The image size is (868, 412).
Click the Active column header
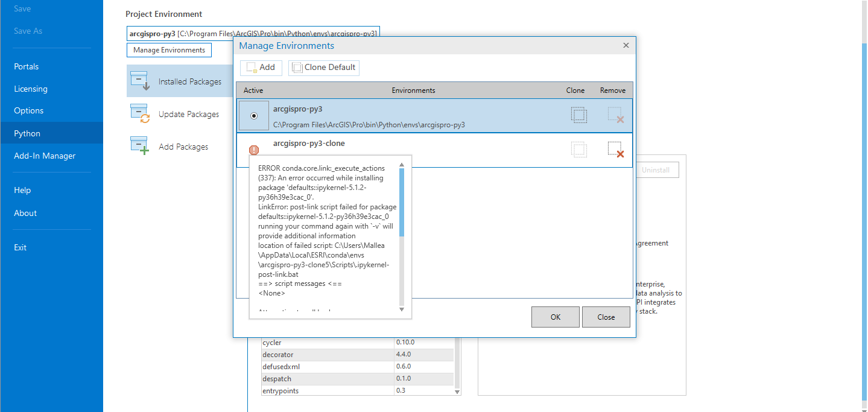pos(253,90)
